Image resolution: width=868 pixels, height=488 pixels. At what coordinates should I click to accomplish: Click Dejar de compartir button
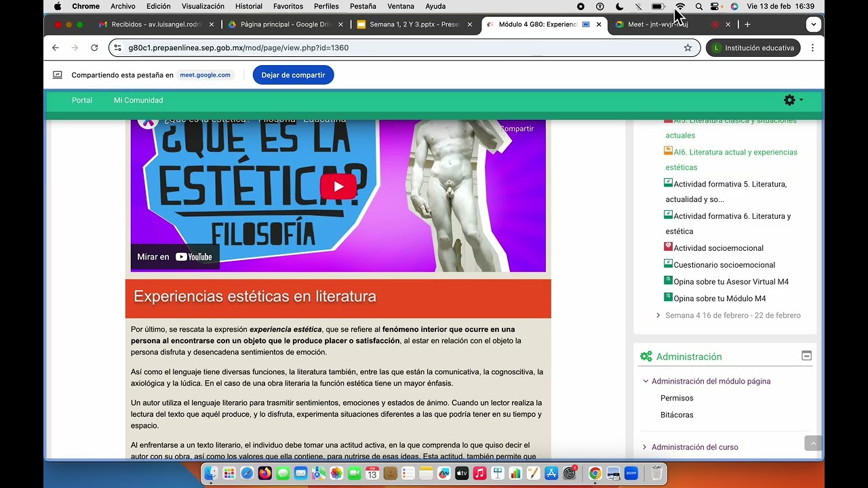(x=293, y=75)
